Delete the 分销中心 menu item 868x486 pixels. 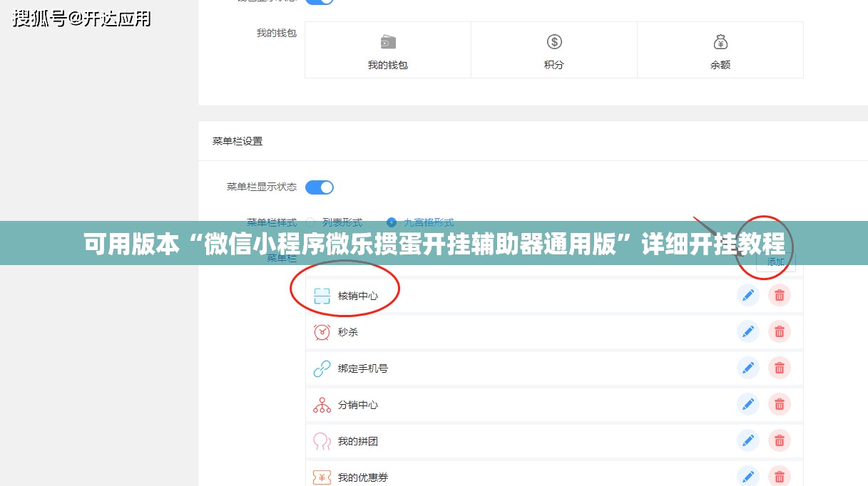(x=780, y=404)
